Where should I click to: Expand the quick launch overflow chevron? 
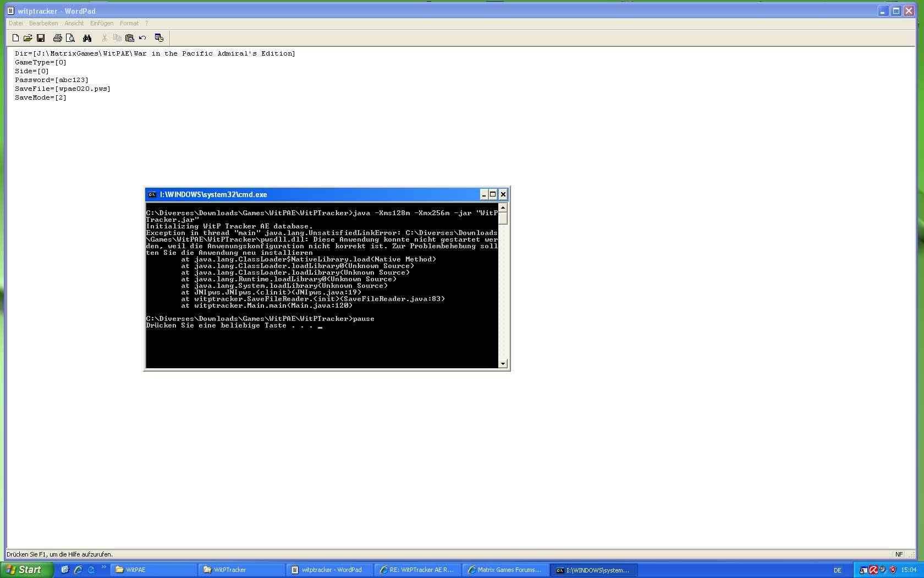coord(103,567)
